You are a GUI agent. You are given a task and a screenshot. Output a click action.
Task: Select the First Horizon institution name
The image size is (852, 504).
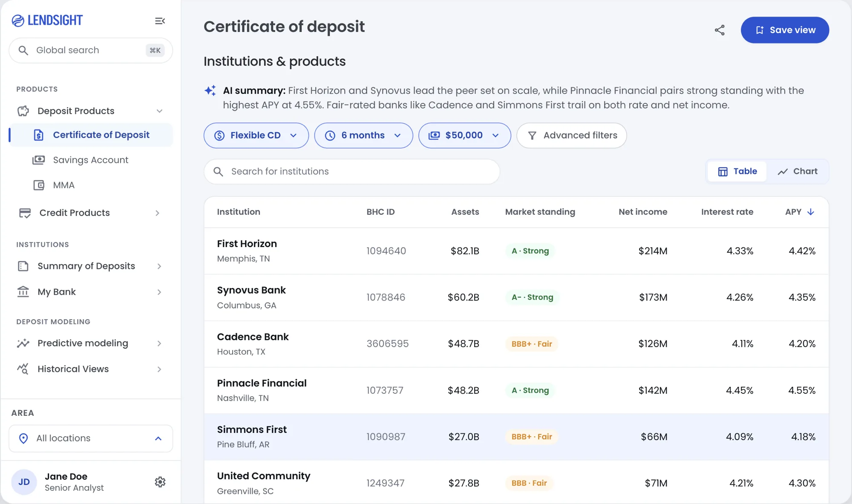coord(247,244)
